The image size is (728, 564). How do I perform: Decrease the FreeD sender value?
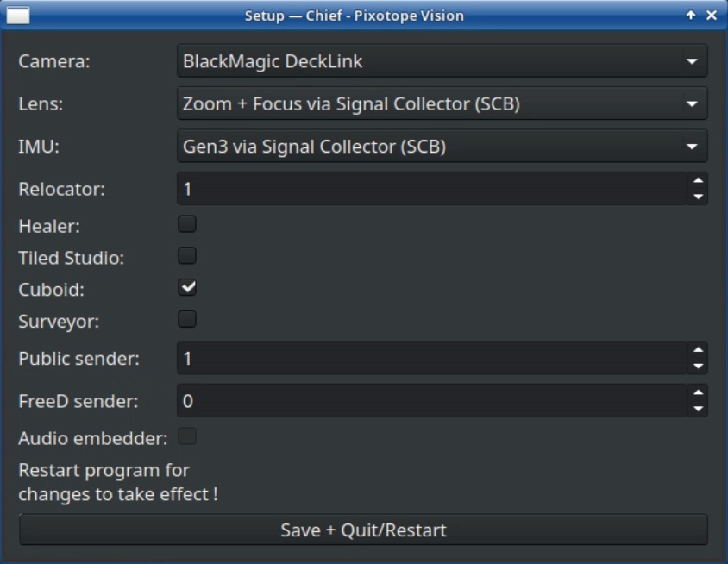coord(698,409)
